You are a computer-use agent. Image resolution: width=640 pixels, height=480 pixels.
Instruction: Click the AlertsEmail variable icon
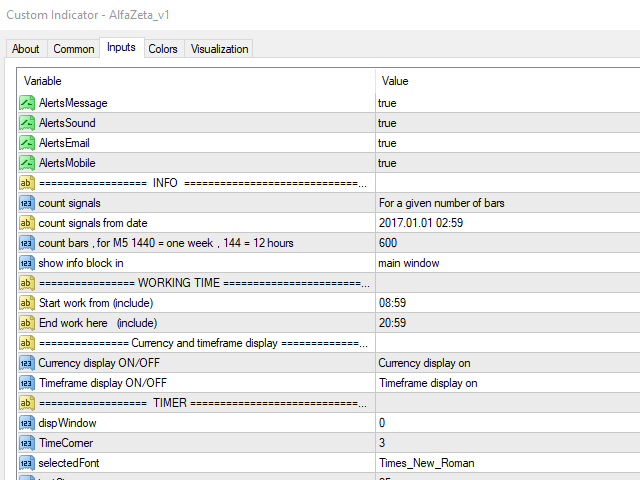[27, 143]
